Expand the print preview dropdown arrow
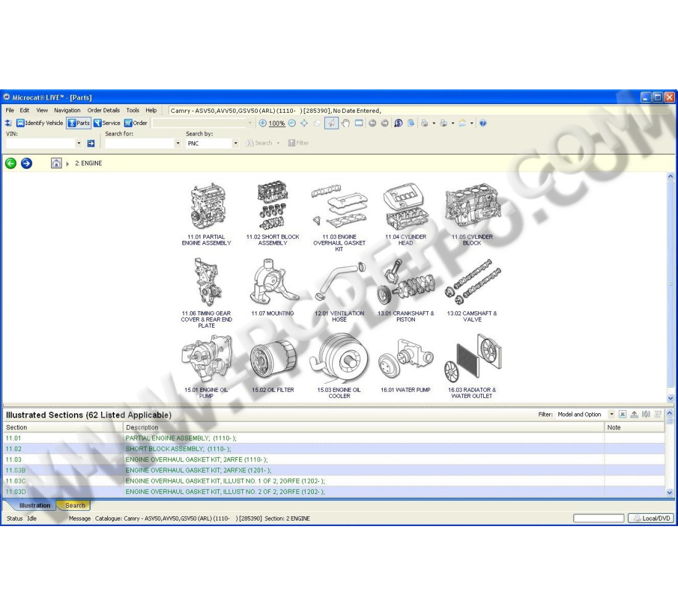 coord(453,123)
